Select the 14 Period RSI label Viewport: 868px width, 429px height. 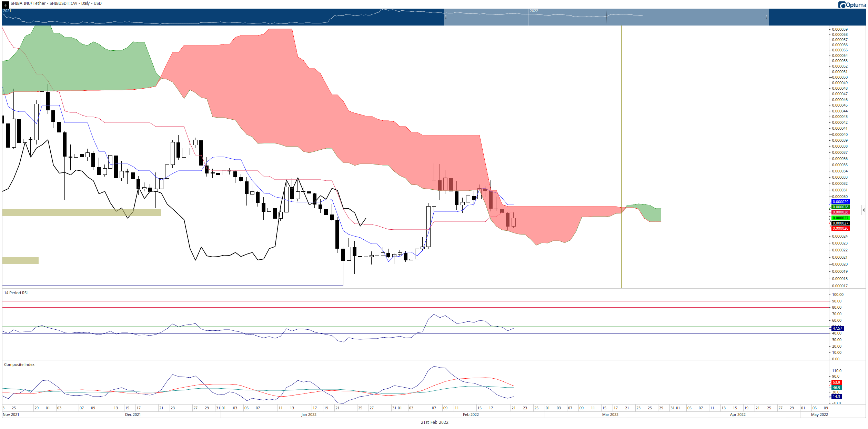tap(16, 293)
